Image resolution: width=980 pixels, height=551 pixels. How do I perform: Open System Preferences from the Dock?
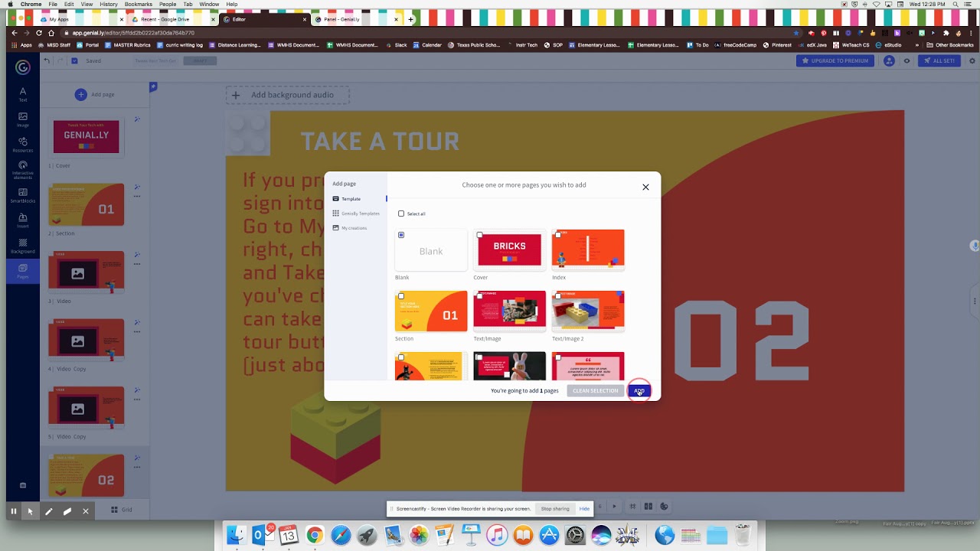pyautogui.click(x=575, y=535)
